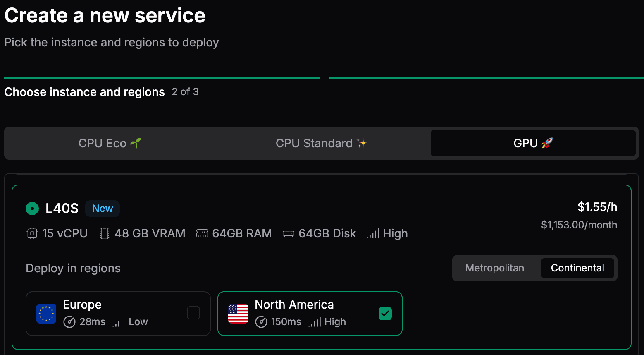Click the North America signal bars icon
Image resolution: width=644 pixels, height=355 pixels.
pyautogui.click(x=315, y=322)
